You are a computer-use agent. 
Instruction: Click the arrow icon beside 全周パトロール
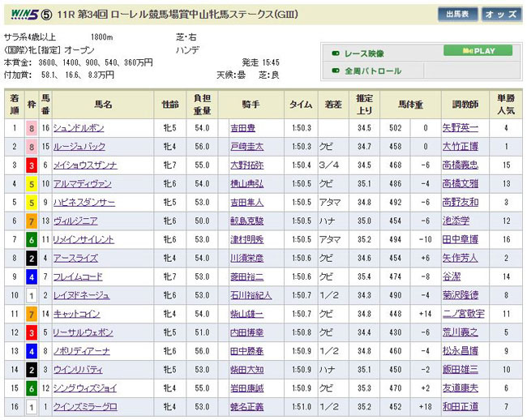pos(336,71)
